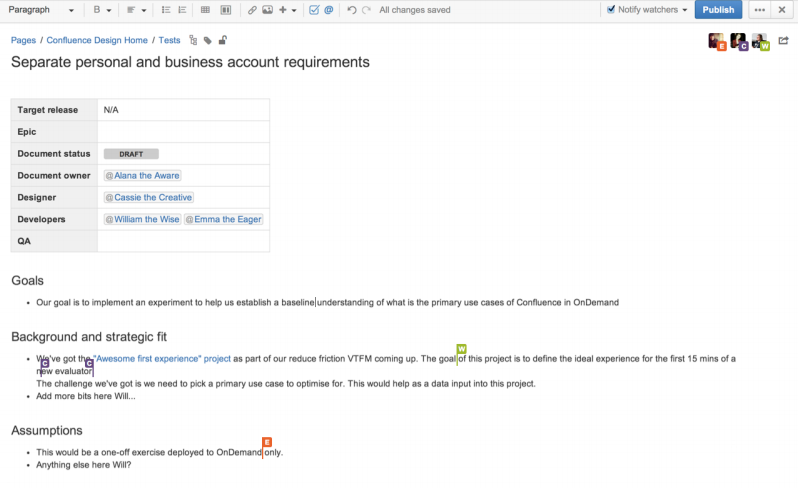The height and width of the screenshot is (488, 798).
Task: Click the Target release header cell
Action: (x=54, y=110)
